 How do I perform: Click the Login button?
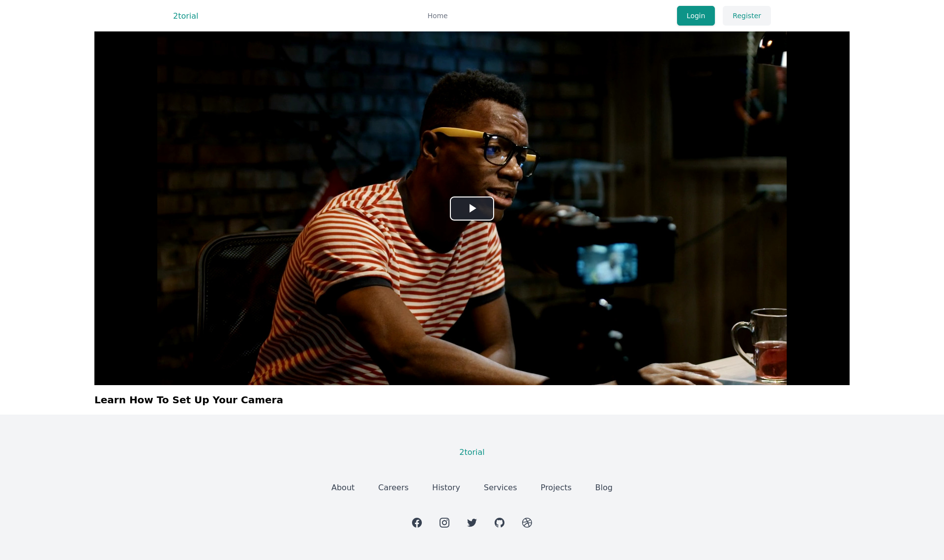(696, 15)
